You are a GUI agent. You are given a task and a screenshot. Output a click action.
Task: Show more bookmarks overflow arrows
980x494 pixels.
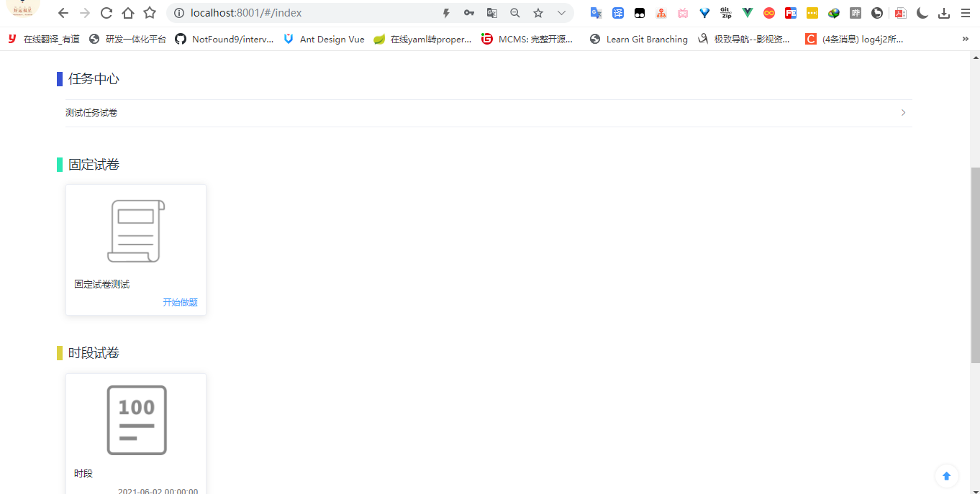click(966, 40)
